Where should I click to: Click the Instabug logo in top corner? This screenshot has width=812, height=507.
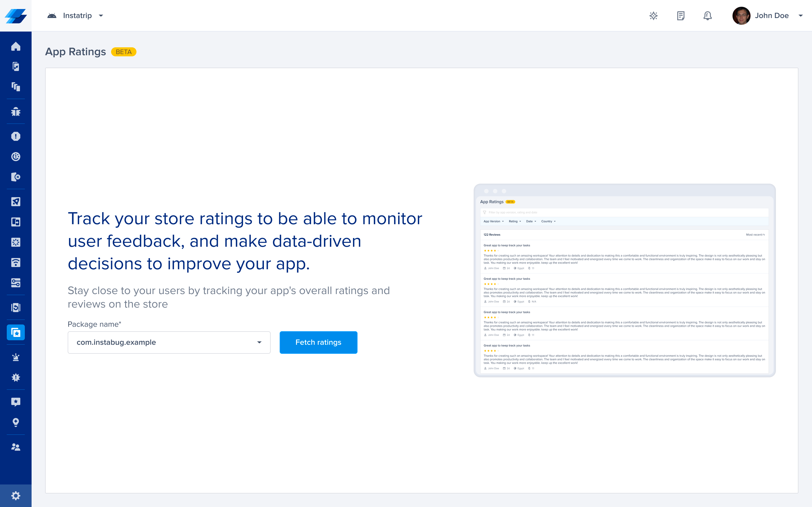(x=16, y=16)
